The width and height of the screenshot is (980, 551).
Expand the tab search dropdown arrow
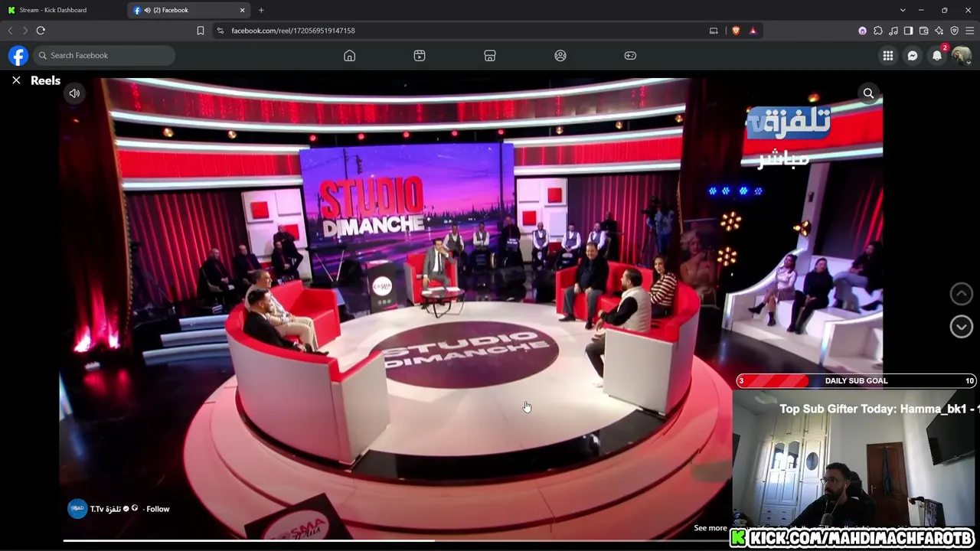click(903, 10)
